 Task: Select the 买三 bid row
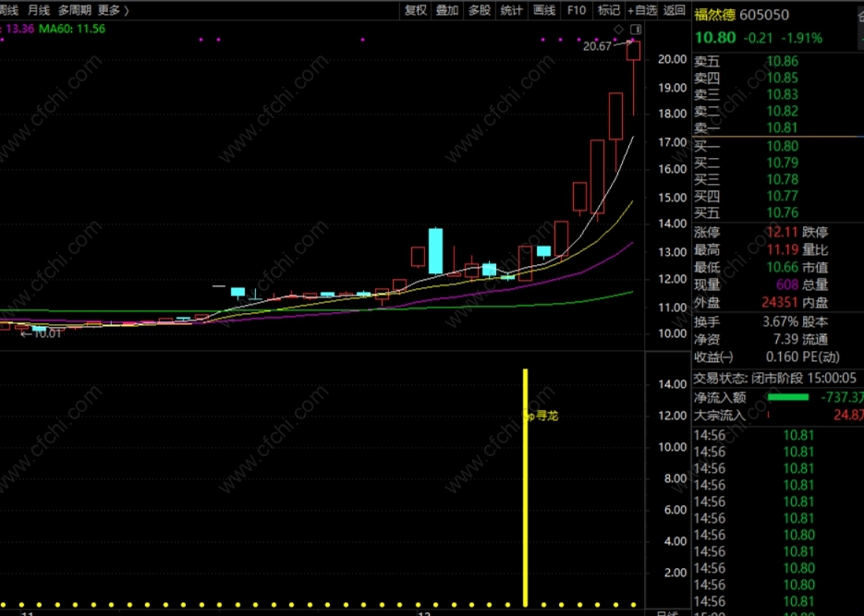[x=777, y=179]
